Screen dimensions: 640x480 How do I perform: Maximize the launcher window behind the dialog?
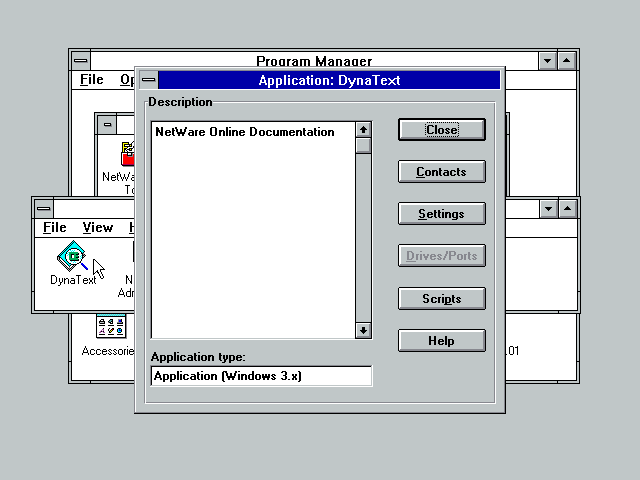pyautogui.click(x=567, y=209)
